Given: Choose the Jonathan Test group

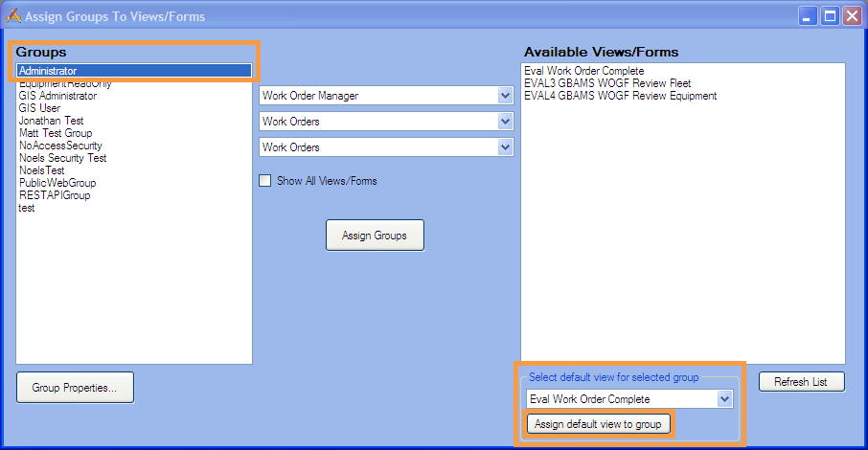Looking at the screenshot, I should click(51, 121).
